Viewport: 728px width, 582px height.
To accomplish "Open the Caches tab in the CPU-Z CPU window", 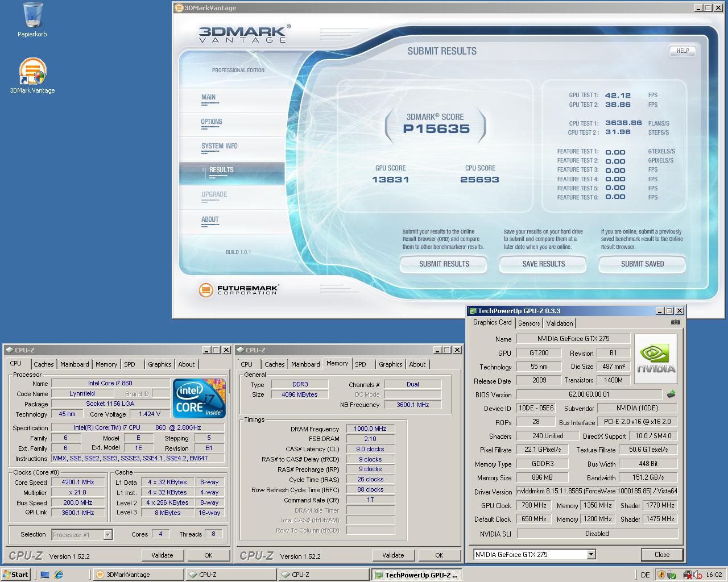I will tap(44, 364).
